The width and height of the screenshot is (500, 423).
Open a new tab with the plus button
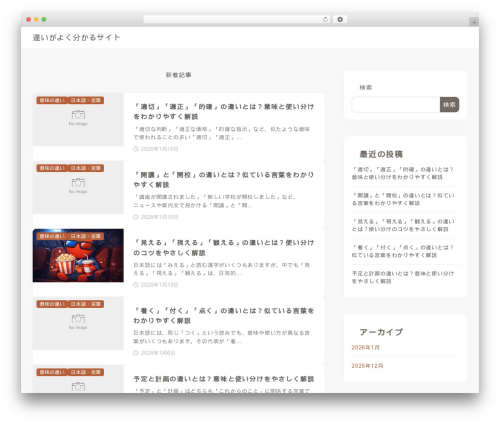(474, 22)
